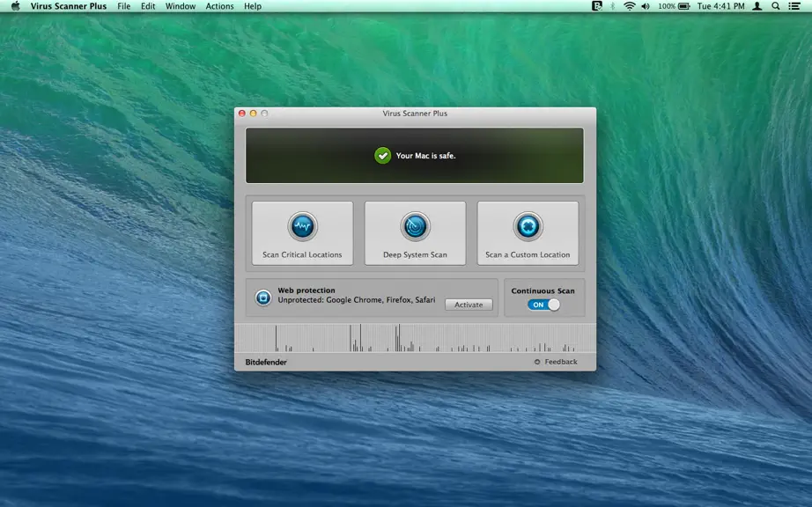Click the Deep System Scan radar icon
Image resolution: width=812 pixels, height=507 pixels.
point(415,226)
